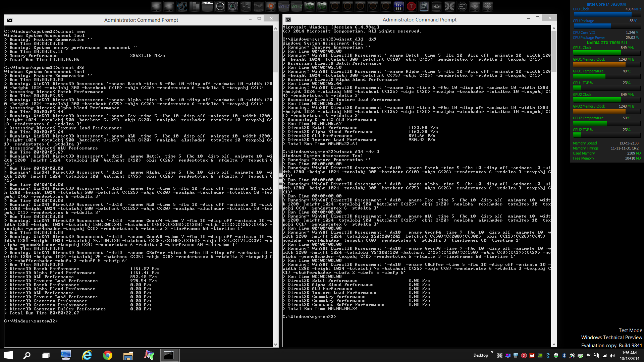The image size is (644, 362).
Task: Click the CPU Clock usage bar
Action: pyautogui.click(x=607, y=14)
